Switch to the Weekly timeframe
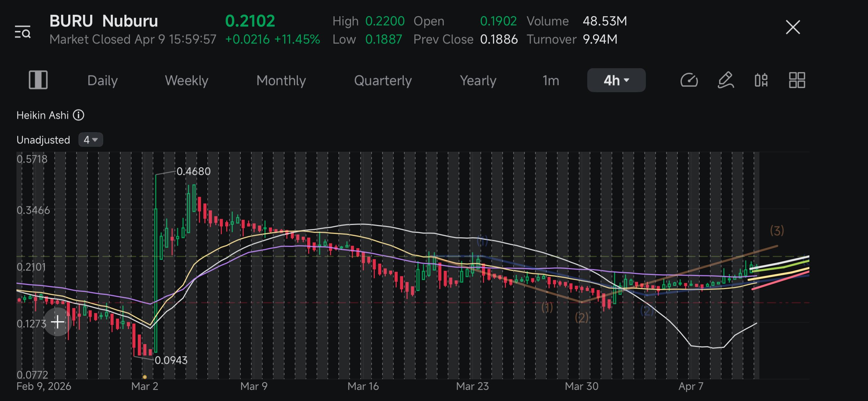 pos(186,81)
